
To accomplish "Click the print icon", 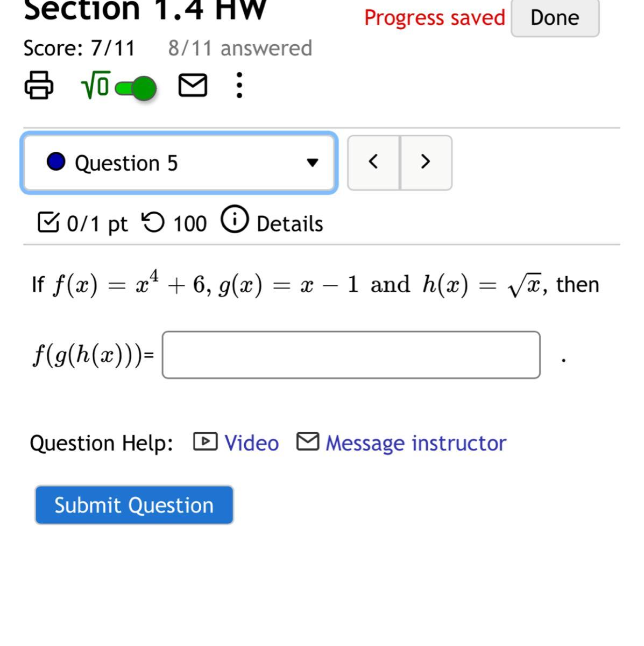I will (x=39, y=85).
